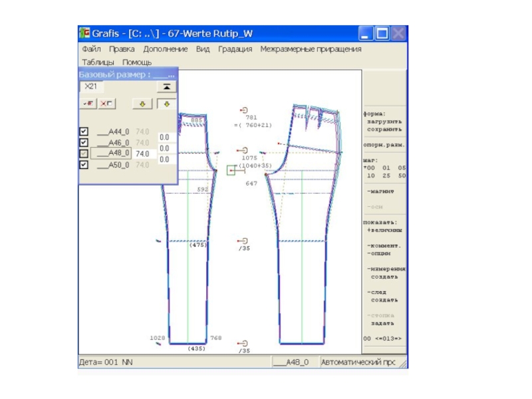Click the measurement handle labeled 781

point(243,110)
